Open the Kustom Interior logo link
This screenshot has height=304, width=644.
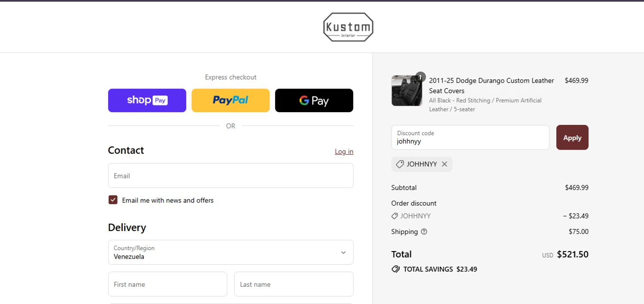coord(348,27)
